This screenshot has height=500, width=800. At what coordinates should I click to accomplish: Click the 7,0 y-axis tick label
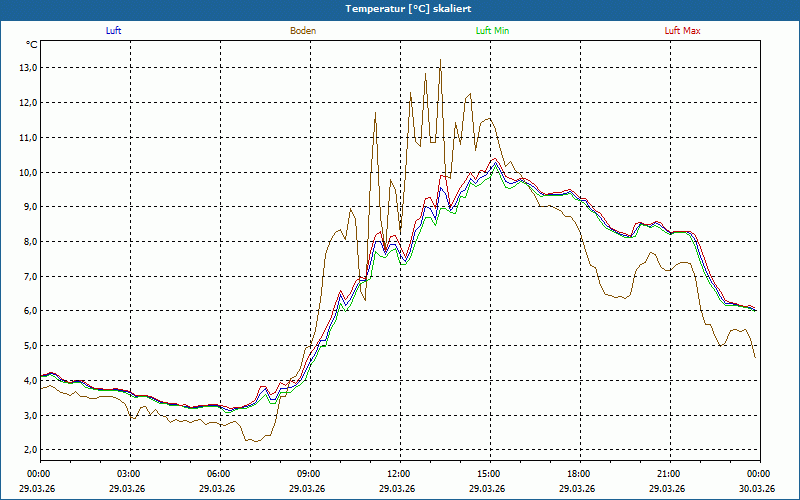point(27,276)
